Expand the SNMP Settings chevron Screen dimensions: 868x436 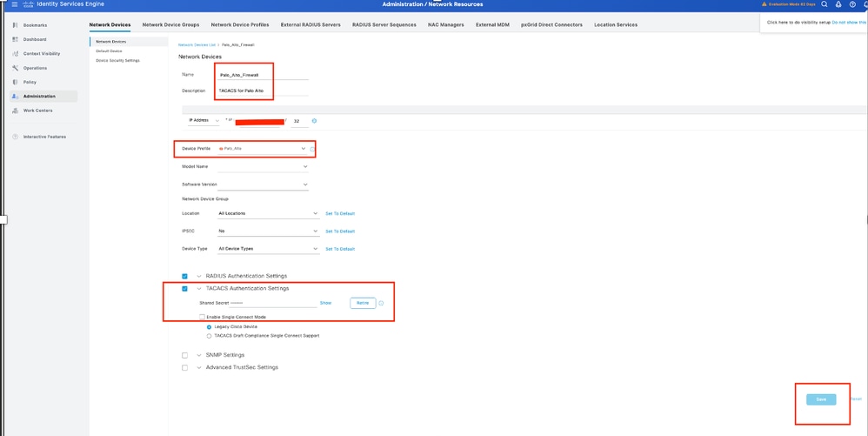tap(198, 355)
